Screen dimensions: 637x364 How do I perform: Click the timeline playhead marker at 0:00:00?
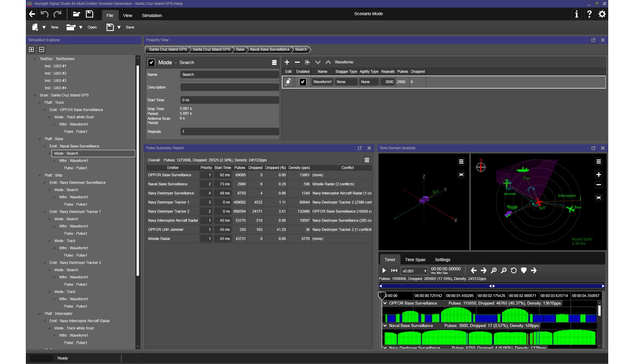click(x=381, y=295)
